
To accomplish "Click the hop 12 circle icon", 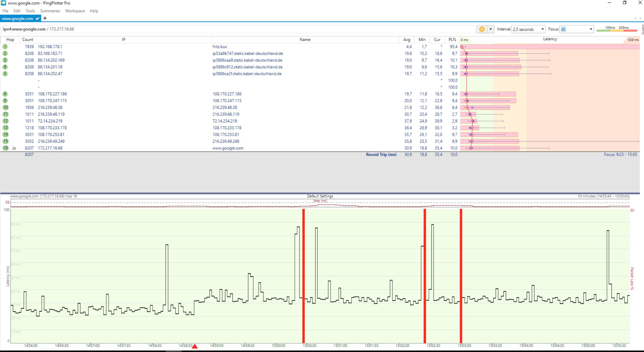I will click(5, 121).
